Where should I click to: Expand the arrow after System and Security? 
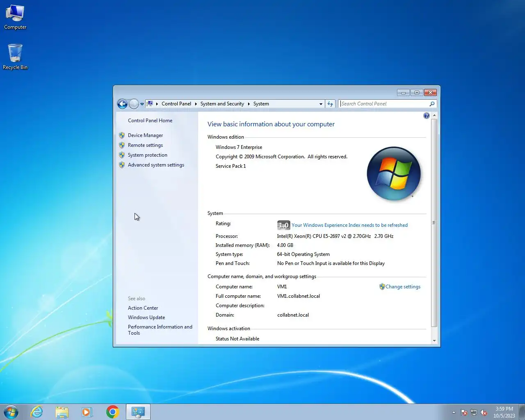(249, 104)
